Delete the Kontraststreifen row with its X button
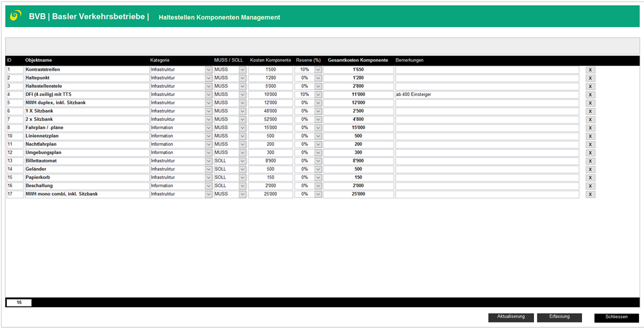Screen dimensions: 644x328 tap(590, 70)
